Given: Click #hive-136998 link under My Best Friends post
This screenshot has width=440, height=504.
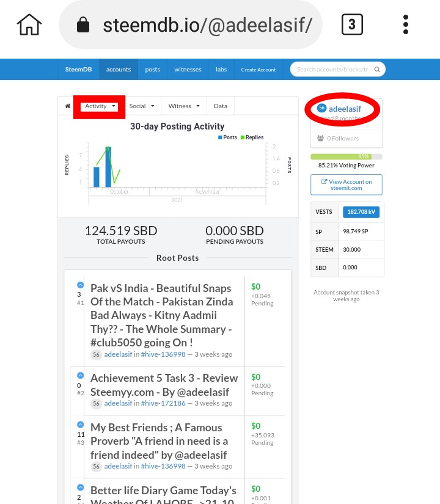Looking at the screenshot, I should [x=163, y=466].
